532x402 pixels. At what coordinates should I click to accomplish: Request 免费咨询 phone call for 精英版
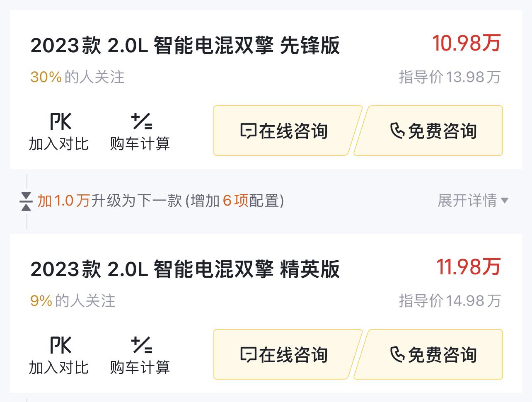(431, 355)
